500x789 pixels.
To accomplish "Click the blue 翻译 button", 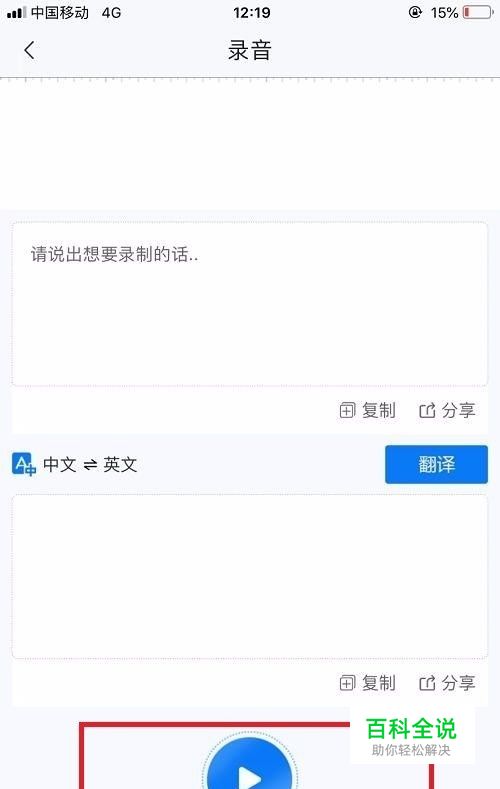I will [x=436, y=464].
